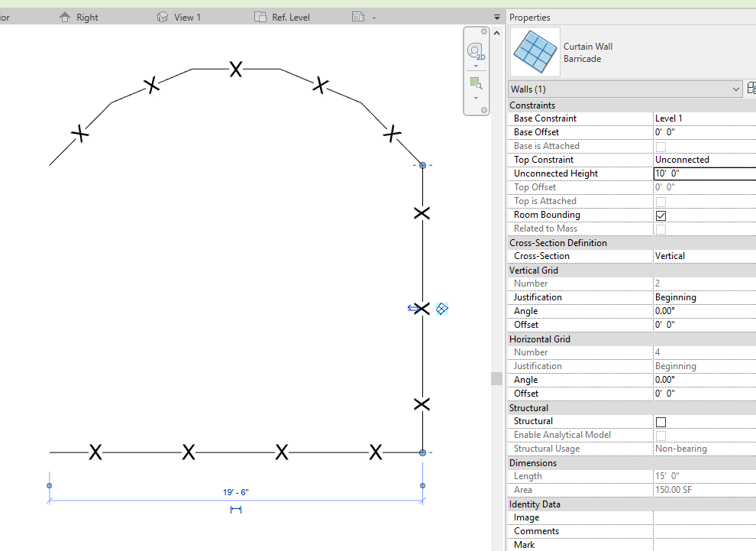Expand the SteeringWheels dropdown arrow
The image size is (756, 551).
click(x=477, y=66)
